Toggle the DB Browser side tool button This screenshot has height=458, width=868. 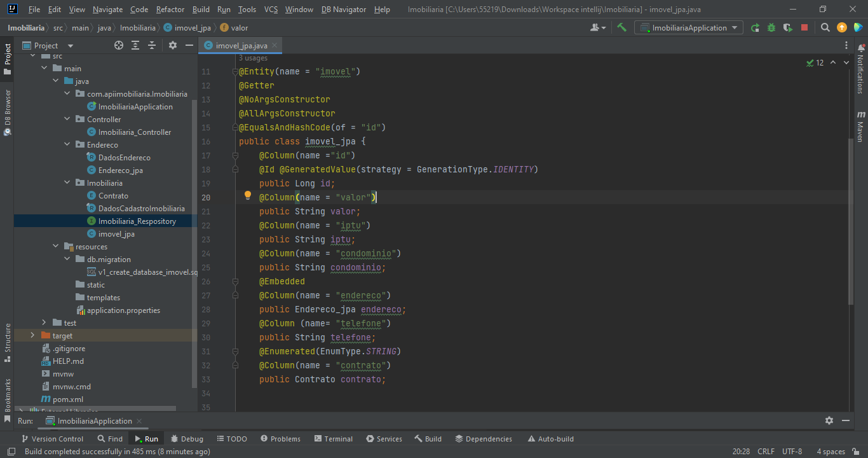[7, 113]
